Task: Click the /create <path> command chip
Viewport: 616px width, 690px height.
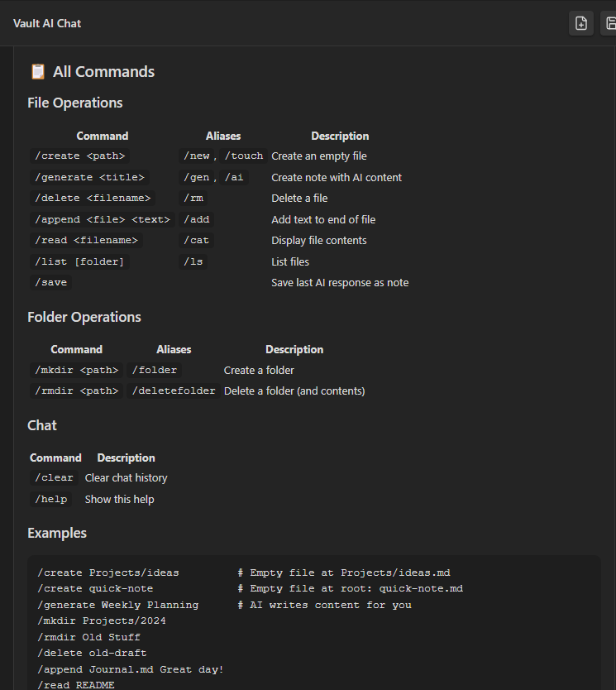Action: pyautogui.click(x=79, y=156)
